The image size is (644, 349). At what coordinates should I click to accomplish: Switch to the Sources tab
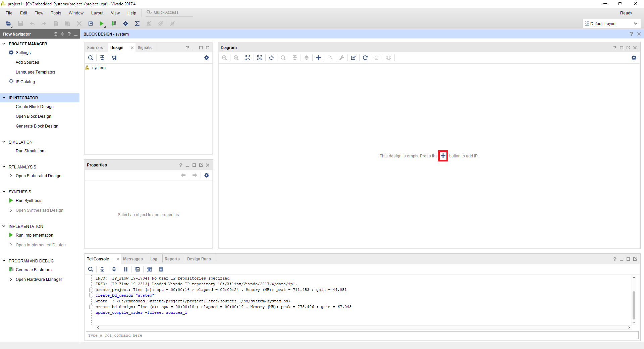coord(95,48)
